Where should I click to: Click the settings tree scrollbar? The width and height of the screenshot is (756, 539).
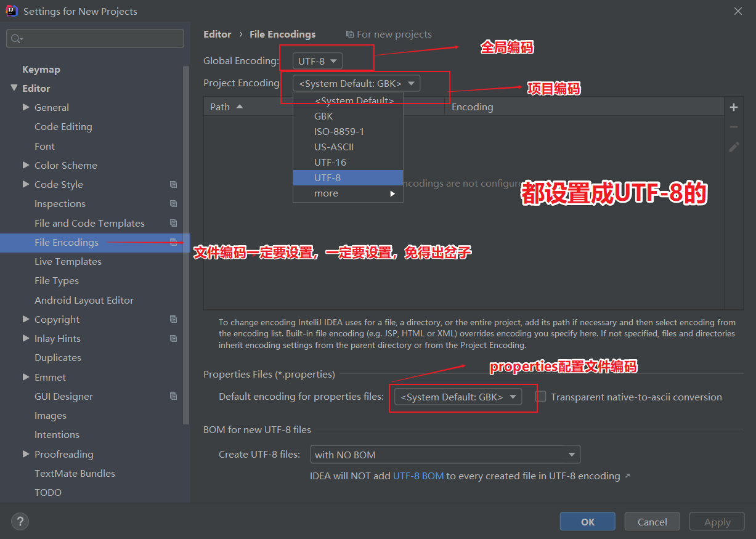point(187,245)
